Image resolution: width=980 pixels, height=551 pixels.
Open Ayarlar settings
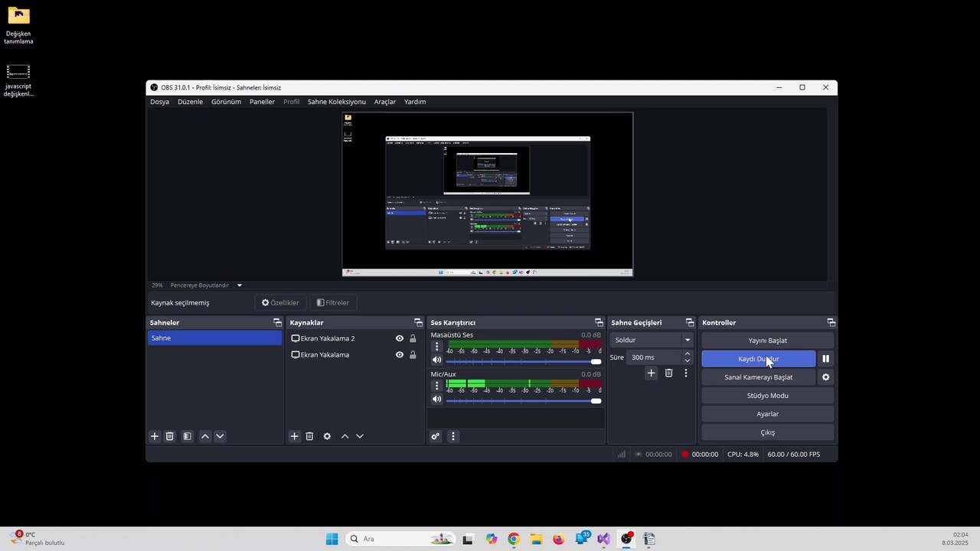tap(768, 414)
